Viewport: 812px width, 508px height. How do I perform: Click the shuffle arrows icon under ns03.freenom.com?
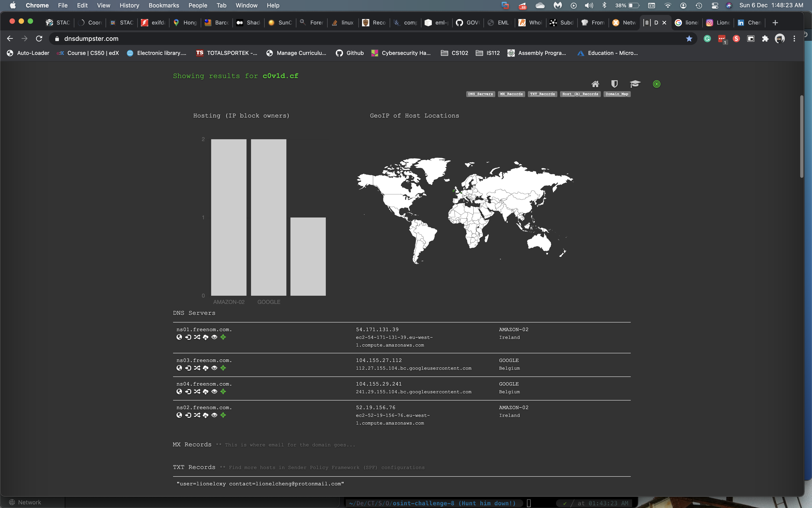pyautogui.click(x=197, y=368)
